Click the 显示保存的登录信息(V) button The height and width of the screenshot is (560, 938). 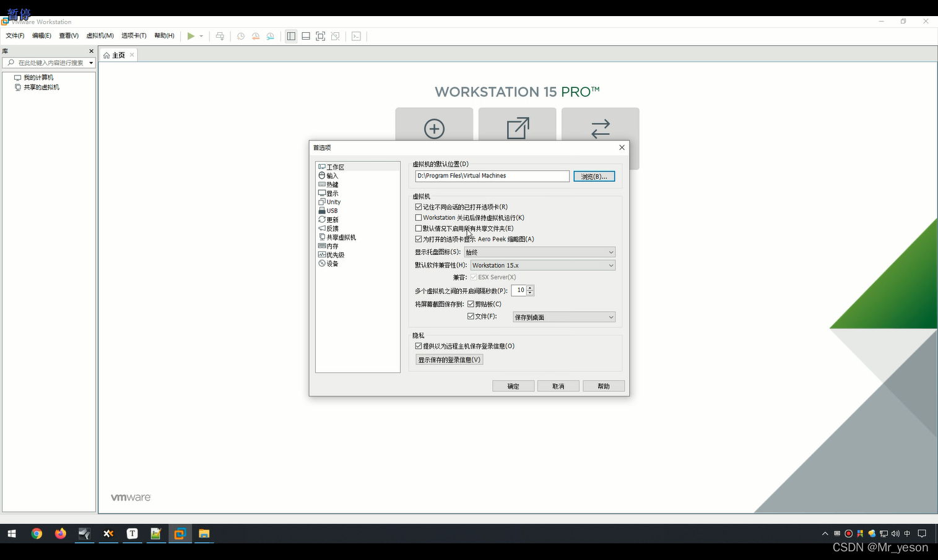tap(449, 360)
